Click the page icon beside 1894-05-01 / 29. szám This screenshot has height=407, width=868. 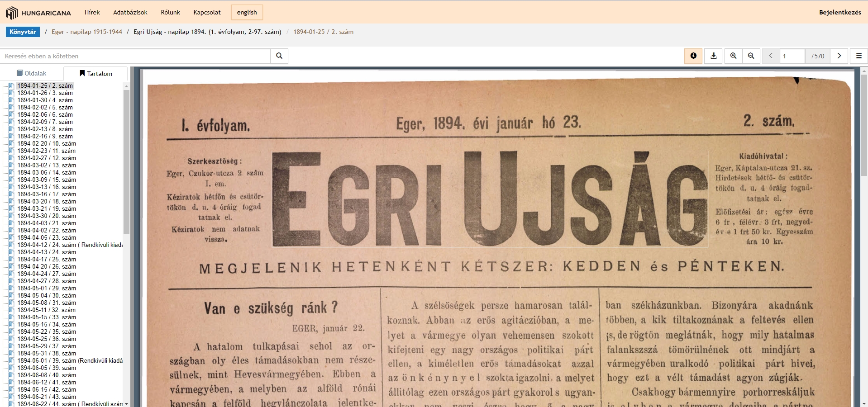click(x=11, y=288)
